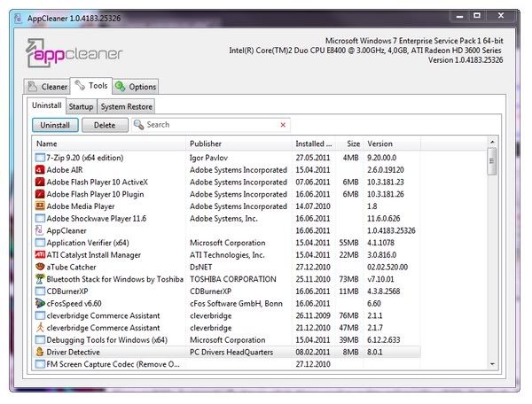Click the Adobe Flash Player 10 Plugin icon
This screenshot has width=532, height=404.
40,194
